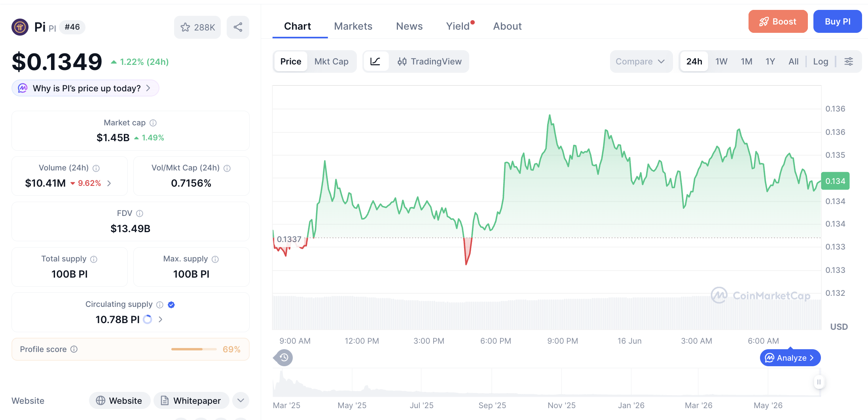This screenshot has width=868, height=420.
Task: Open the Compare dropdown
Action: click(641, 61)
